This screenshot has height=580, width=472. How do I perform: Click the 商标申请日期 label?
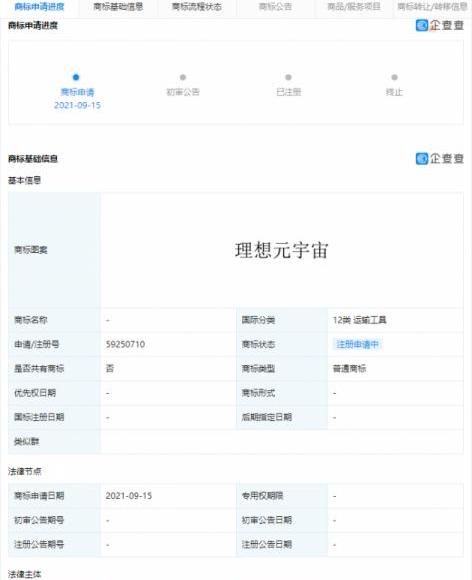39,496
